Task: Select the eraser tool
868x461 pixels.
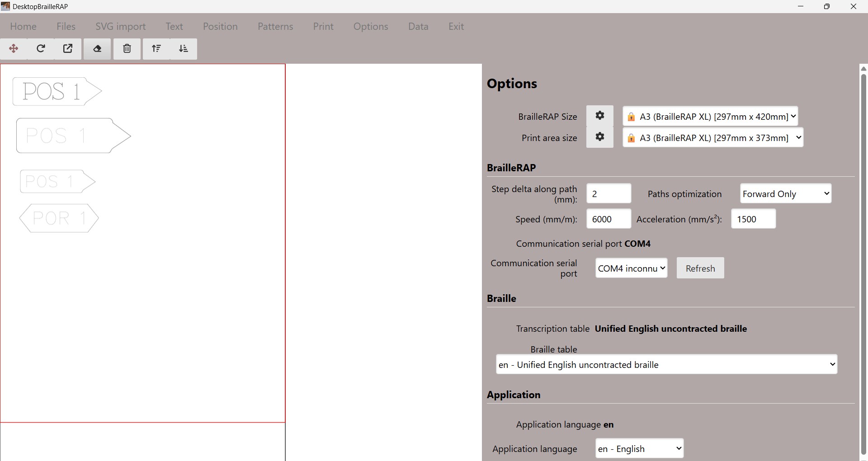Action: (x=97, y=49)
